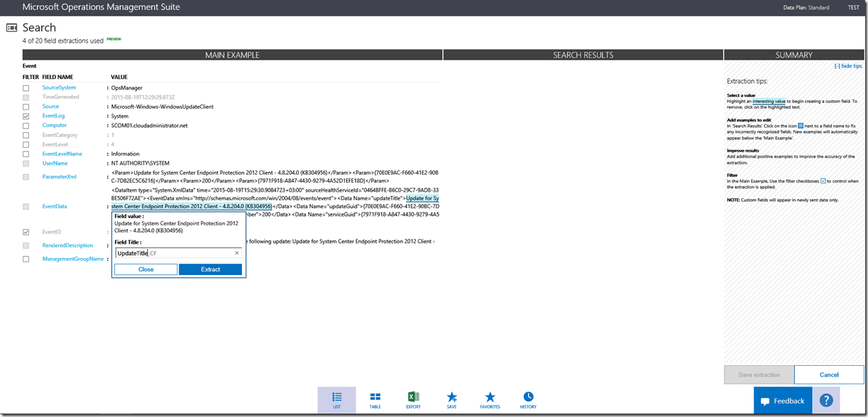
Task: Clear the Field Title with the X icon
Action: point(237,253)
